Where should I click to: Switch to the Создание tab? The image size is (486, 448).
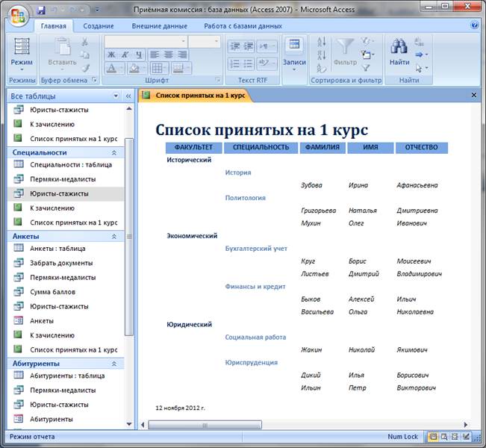point(99,26)
